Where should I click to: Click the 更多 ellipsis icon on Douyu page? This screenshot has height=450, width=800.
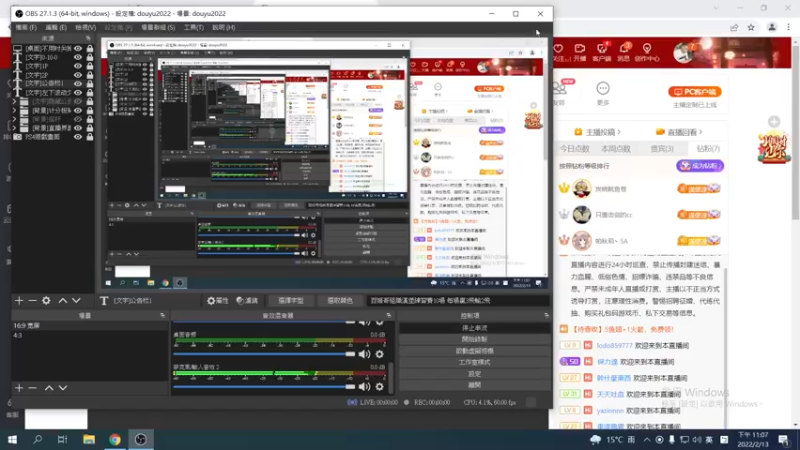coord(603,88)
